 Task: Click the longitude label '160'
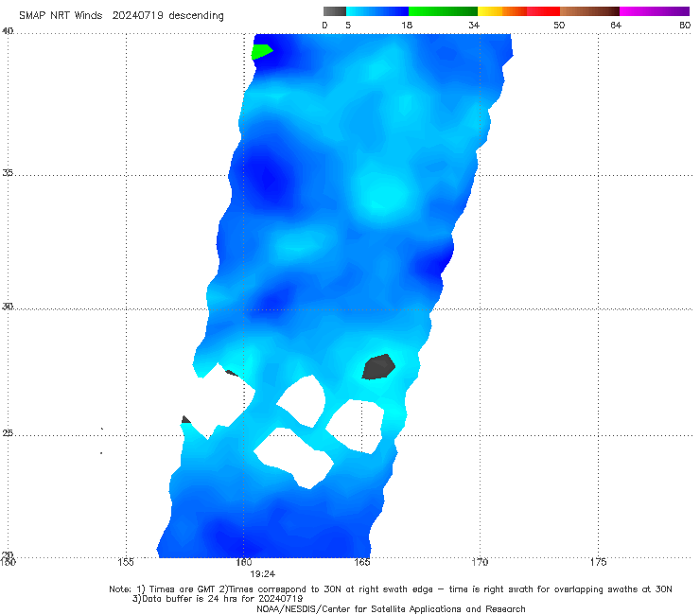point(244,562)
